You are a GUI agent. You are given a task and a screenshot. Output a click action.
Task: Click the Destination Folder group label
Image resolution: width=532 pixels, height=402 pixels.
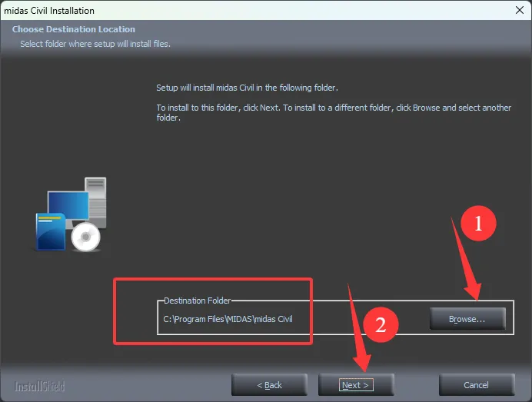(197, 301)
